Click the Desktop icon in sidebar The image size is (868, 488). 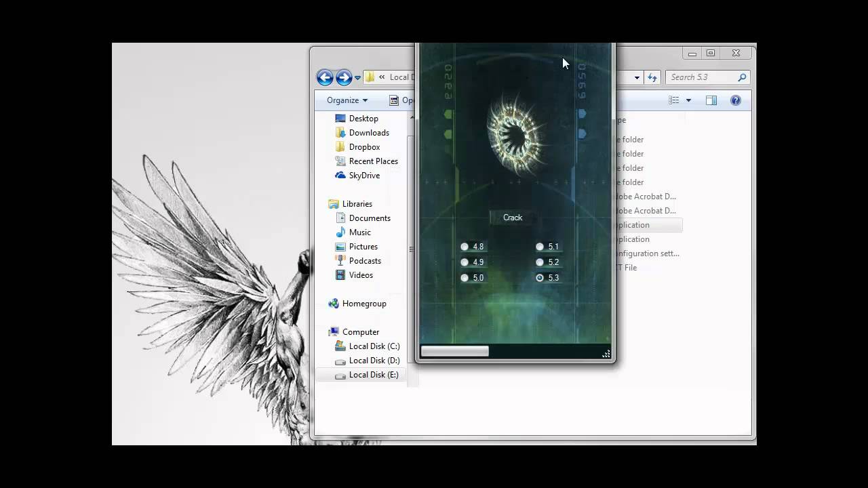coord(340,119)
